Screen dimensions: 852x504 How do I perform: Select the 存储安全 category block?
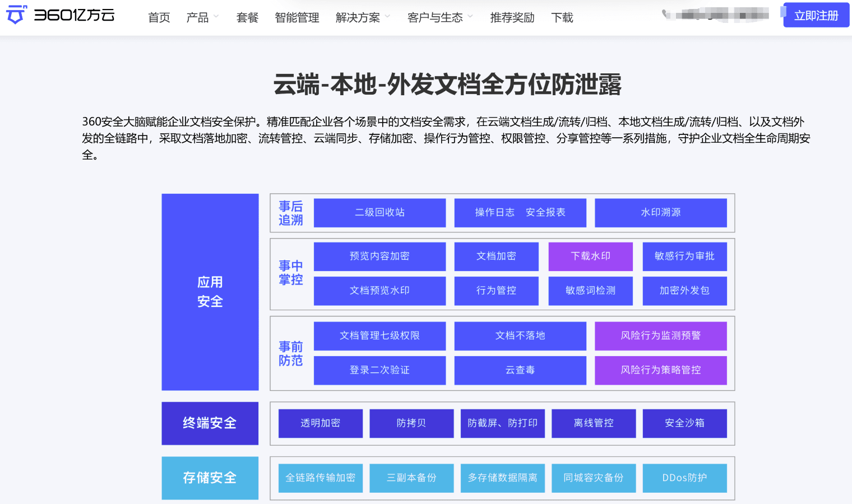point(210,478)
